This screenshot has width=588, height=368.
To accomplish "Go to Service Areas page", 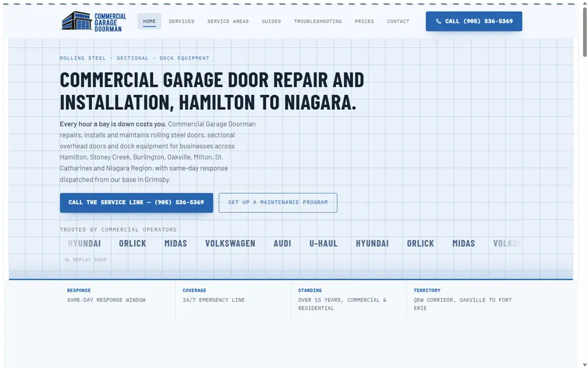I will [228, 21].
